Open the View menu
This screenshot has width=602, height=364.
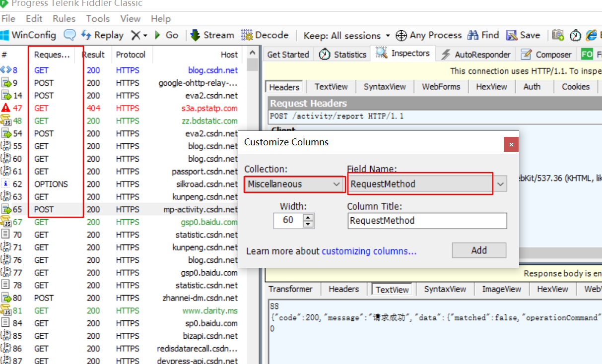131,18
